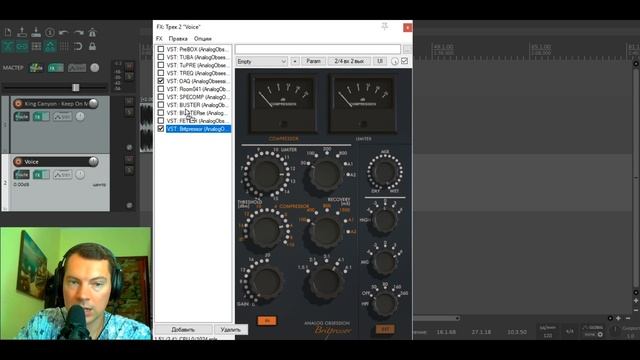Select the Voice track name field
This screenshot has width=640, height=360.
pyautogui.click(x=55, y=162)
